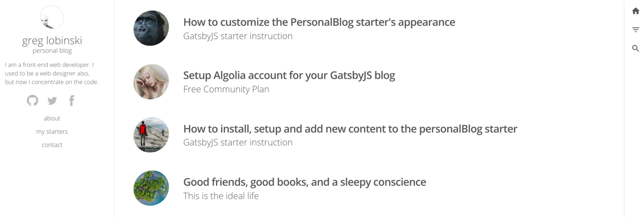Open the about page
This screenshot has height=217, width=644.
(52, 118)
